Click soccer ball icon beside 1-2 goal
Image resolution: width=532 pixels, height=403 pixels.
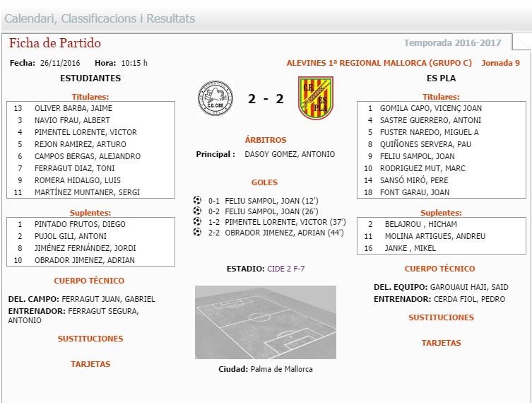click(x=197, y=222)
